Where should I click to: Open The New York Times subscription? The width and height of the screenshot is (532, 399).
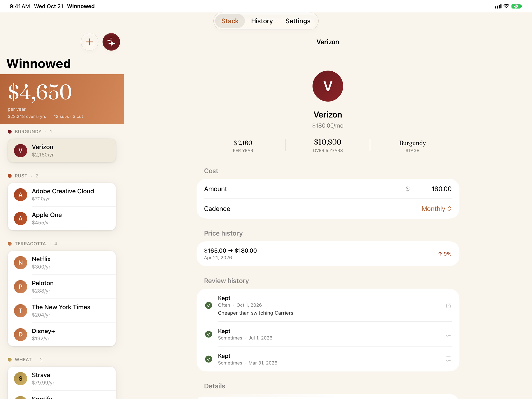pyautogui.click(x=62, y=311)
